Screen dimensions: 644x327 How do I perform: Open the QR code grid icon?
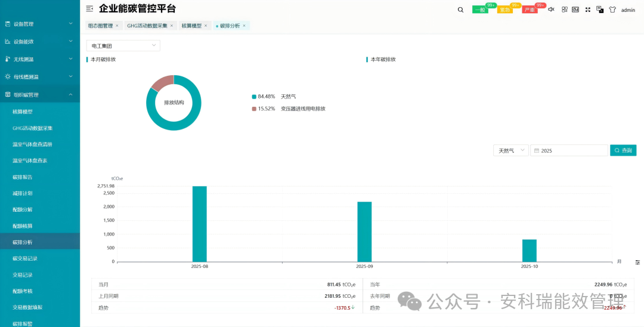565,10
